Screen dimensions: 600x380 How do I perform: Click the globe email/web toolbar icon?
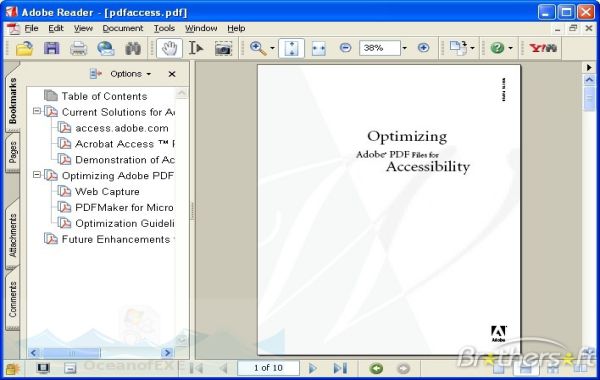pos(106,48)
